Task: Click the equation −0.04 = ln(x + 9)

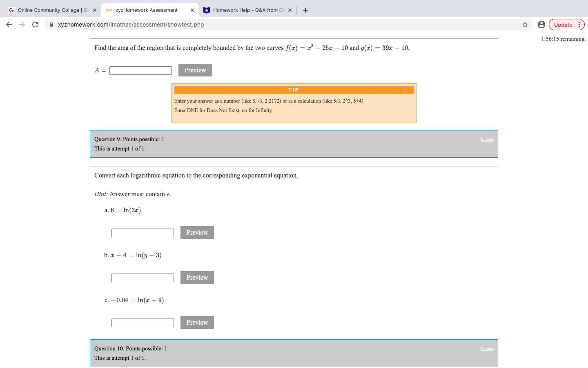Action: point(138,300)
